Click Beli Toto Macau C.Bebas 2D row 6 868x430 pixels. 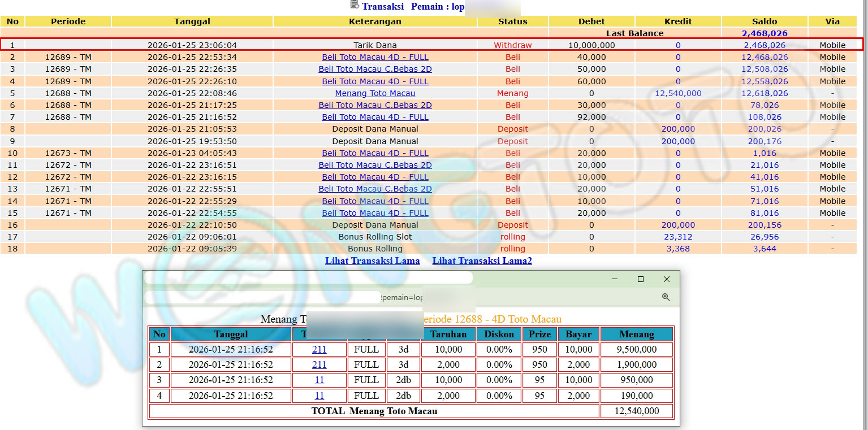[x=375, y=105]
